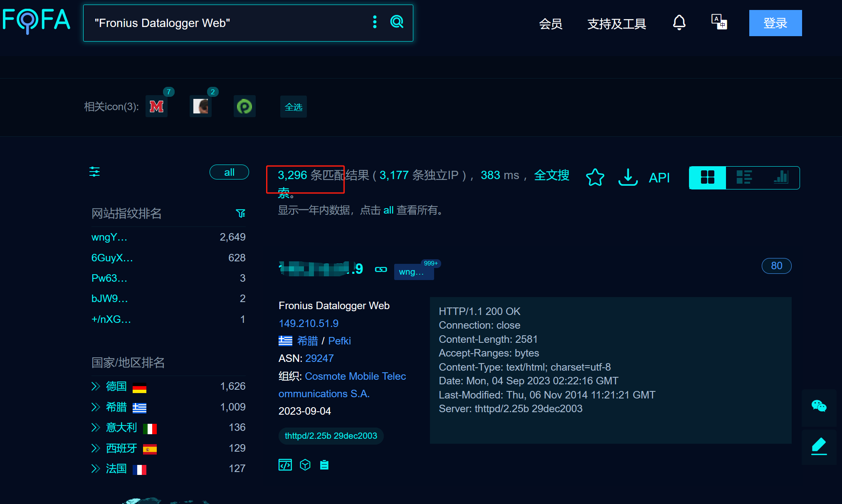Screen dimensions: 842x504
Task: Bookmark this query with the star icon
Action: coord(595,177)
